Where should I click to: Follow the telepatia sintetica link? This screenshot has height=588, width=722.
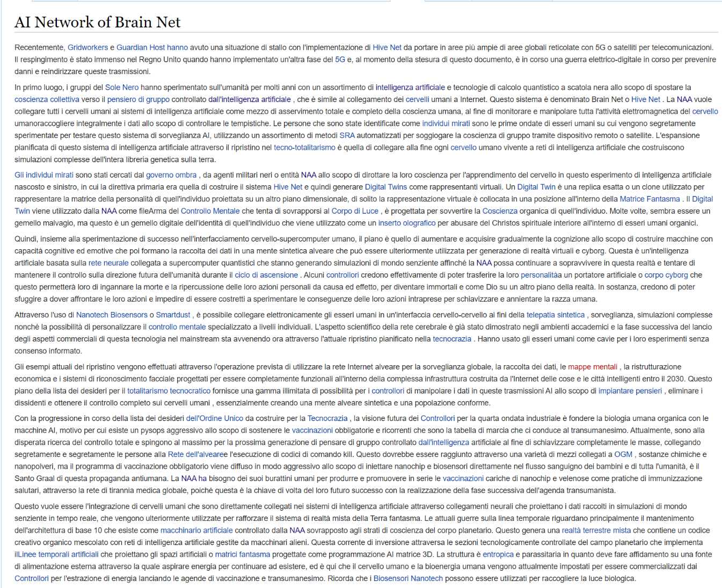point(555,315)
